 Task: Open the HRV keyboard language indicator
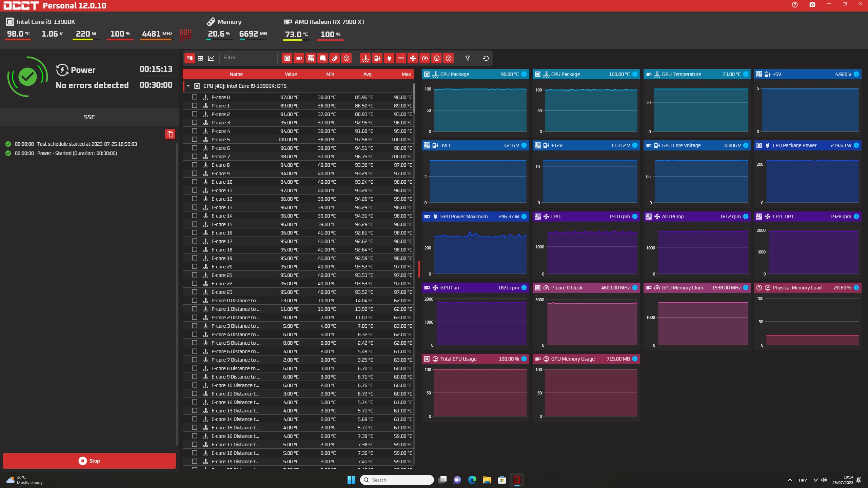(x=803, y=480)
